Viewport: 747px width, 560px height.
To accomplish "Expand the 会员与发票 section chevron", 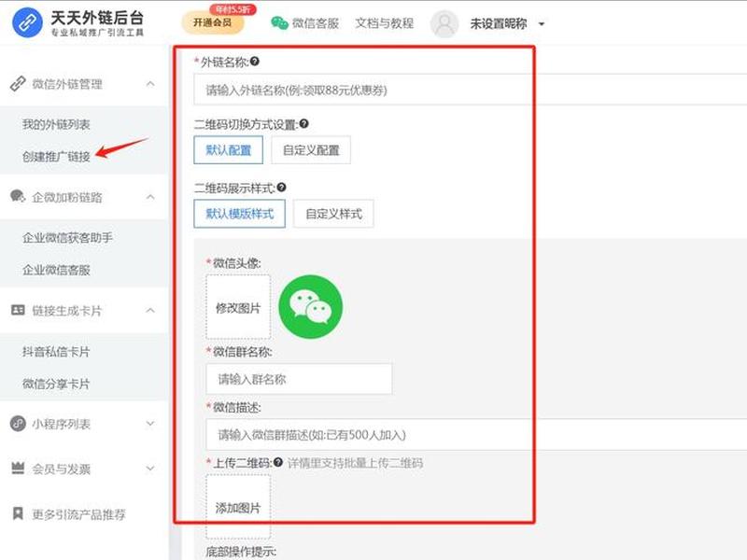I will pyautogui.click(x=150, y=469).
